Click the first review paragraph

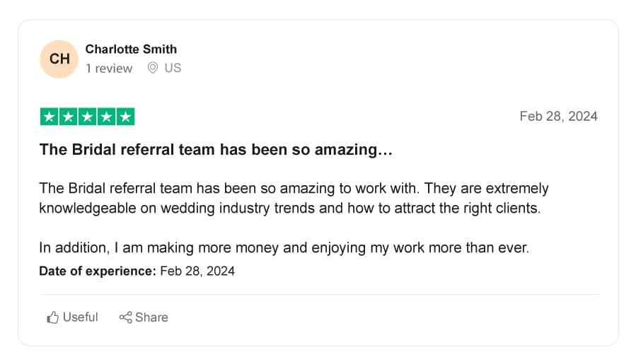294,198
